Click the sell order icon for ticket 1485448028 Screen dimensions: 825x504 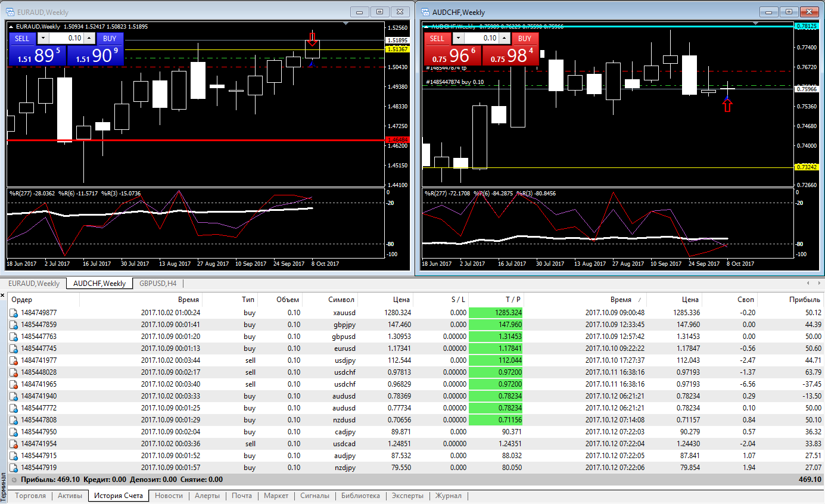pyautogui.click(x=14, y=372)
